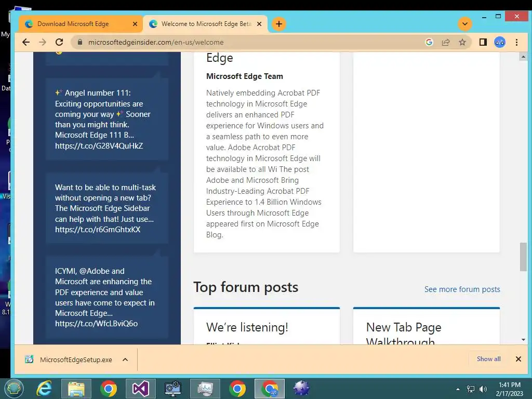532x399 pixels.
Task: Open the first Chrome taskbar icon
Action: [x=109, y=389]
